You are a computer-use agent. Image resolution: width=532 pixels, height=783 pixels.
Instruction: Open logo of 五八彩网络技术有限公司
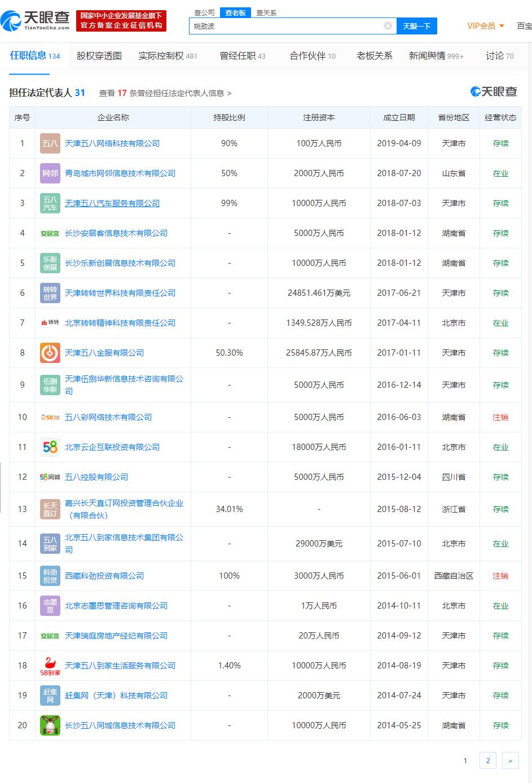coord(50,417)
